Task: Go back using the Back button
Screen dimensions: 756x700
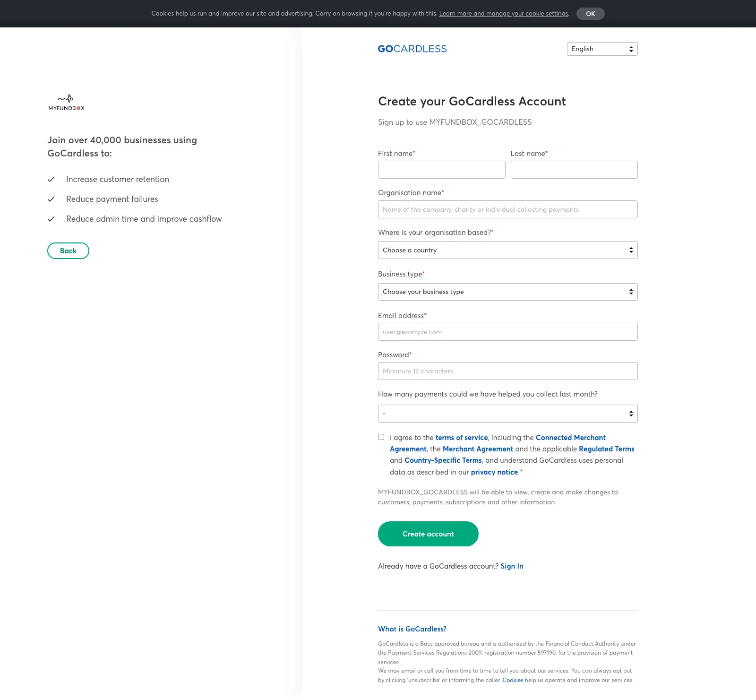Action: point(68,251)
